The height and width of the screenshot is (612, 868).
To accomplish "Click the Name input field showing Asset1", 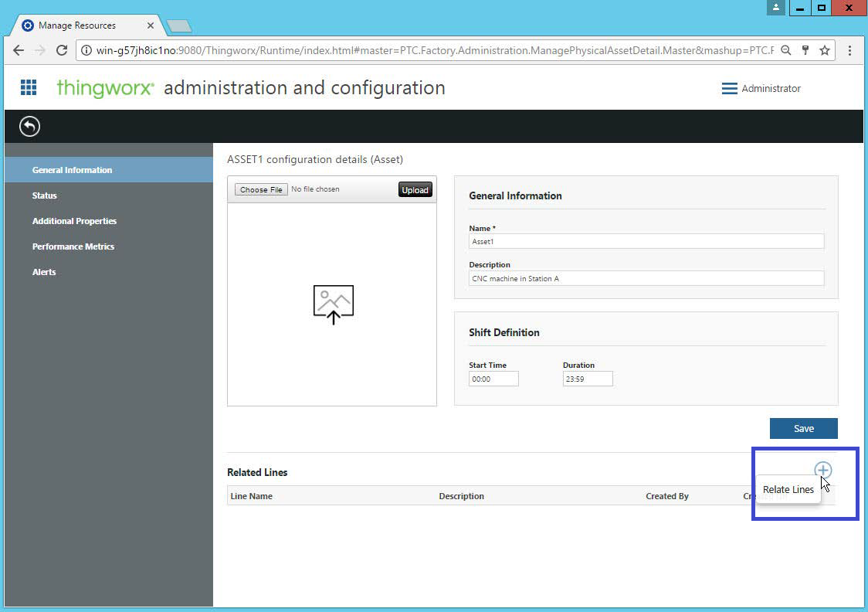I will pyautogui.click(x=646, y=241).
